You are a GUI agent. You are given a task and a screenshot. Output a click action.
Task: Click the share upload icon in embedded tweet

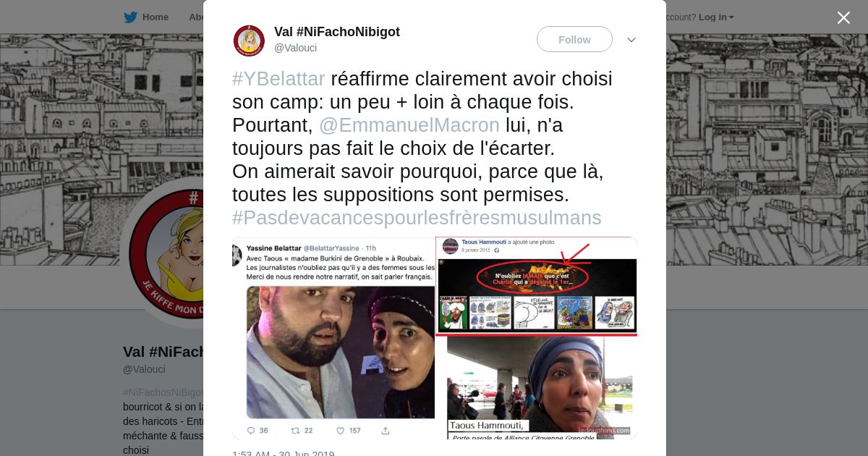pyautogui.click(x=386, y=430)
